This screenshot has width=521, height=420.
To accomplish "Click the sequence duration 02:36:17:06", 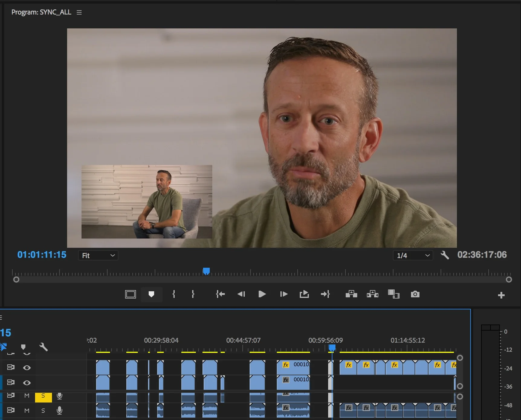I will coord(482,255).
